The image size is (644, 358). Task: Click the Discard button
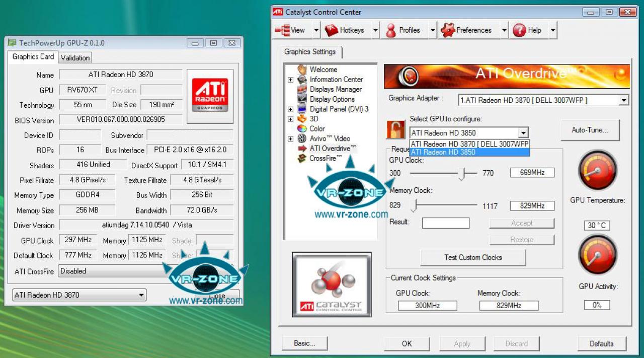coord(517,343)
